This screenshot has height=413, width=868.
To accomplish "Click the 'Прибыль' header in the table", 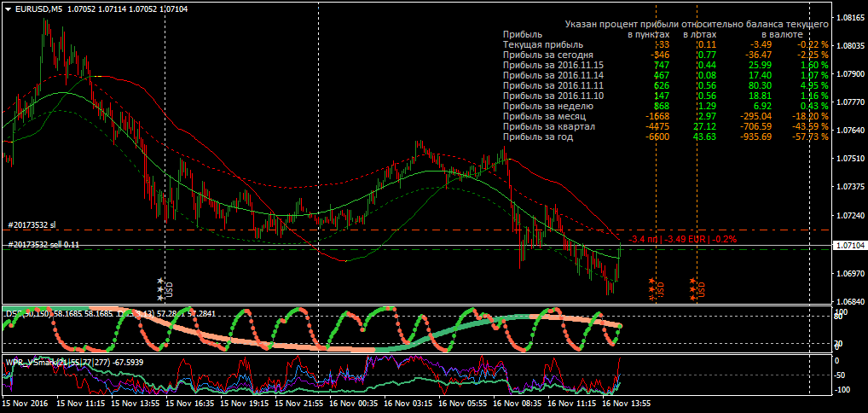I will click(522, 34).
